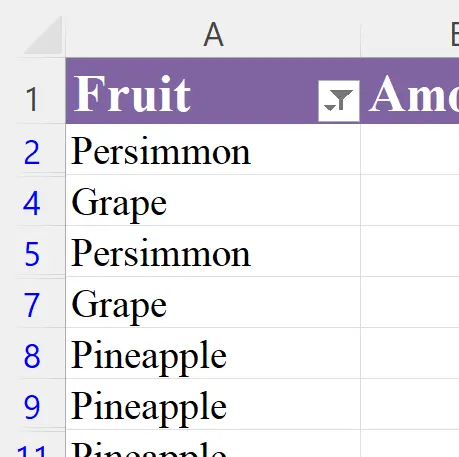Select the Grape cell in row 7
The height and width of the screenshot is (457, 459).
213,302
